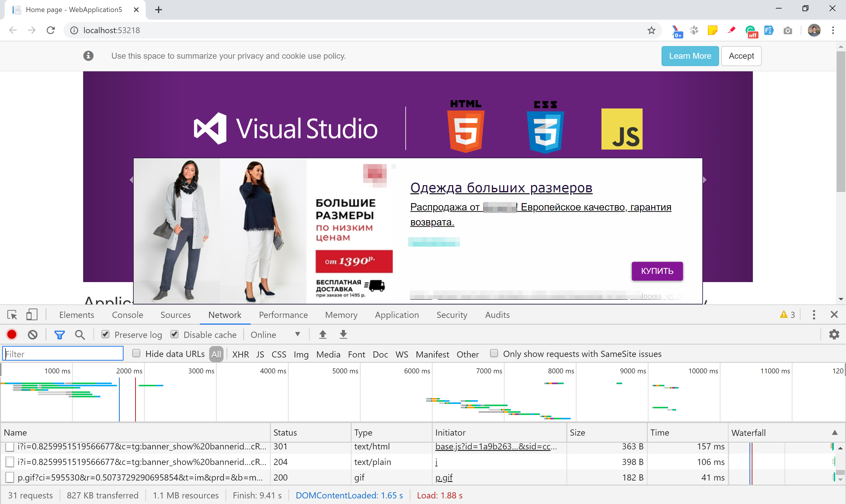Enable Hide data URLs checkbox
The image size is (846, 504).
point(136,353)
